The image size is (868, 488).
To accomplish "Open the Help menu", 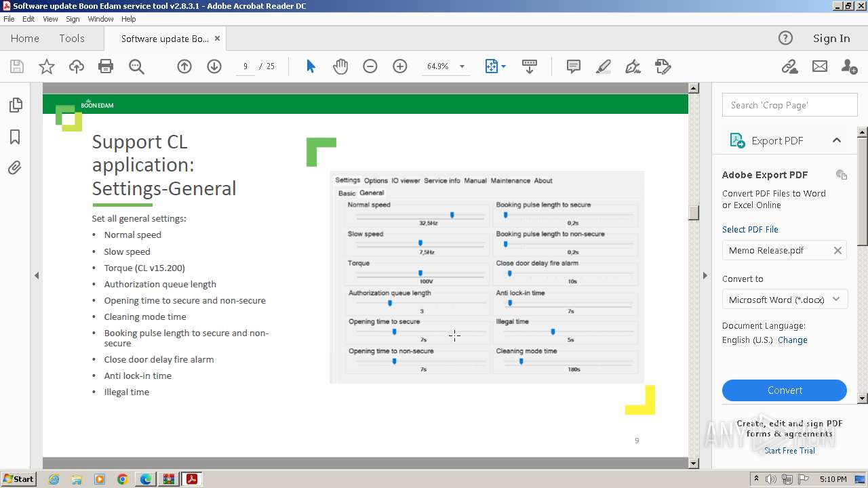I will (x=129, y=19).
